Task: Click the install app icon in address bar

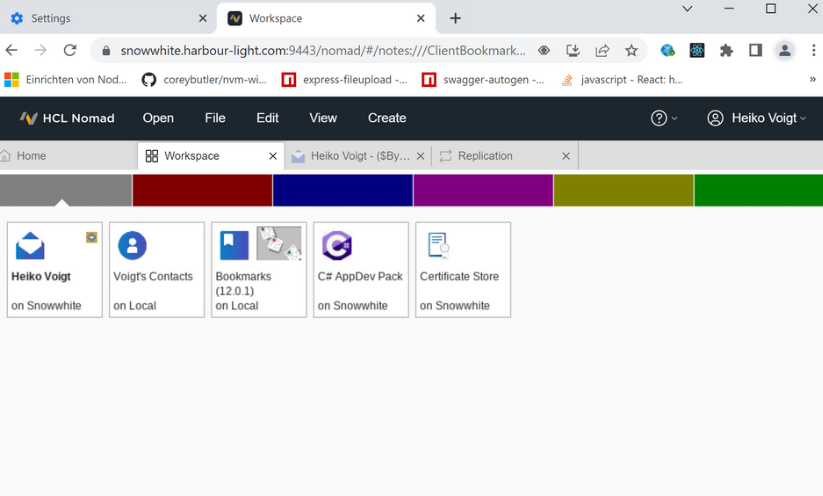Action: [573, 50]
